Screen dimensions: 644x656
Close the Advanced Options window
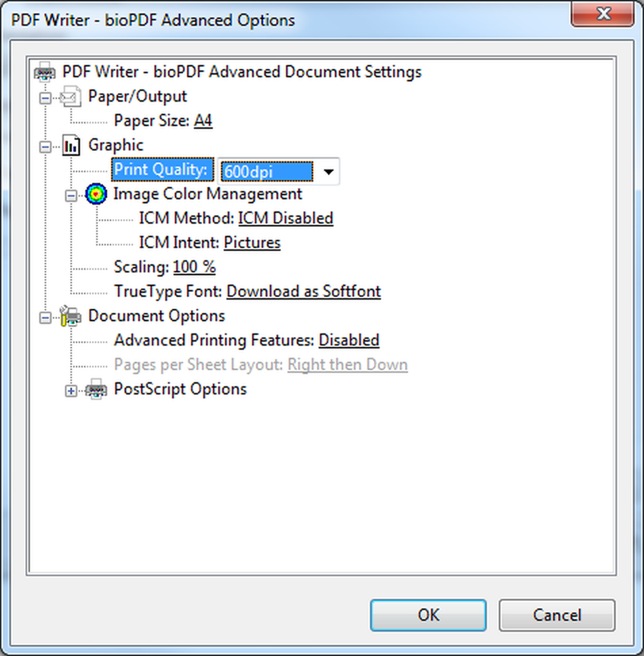pyautogui.click(x=603, y=14)
